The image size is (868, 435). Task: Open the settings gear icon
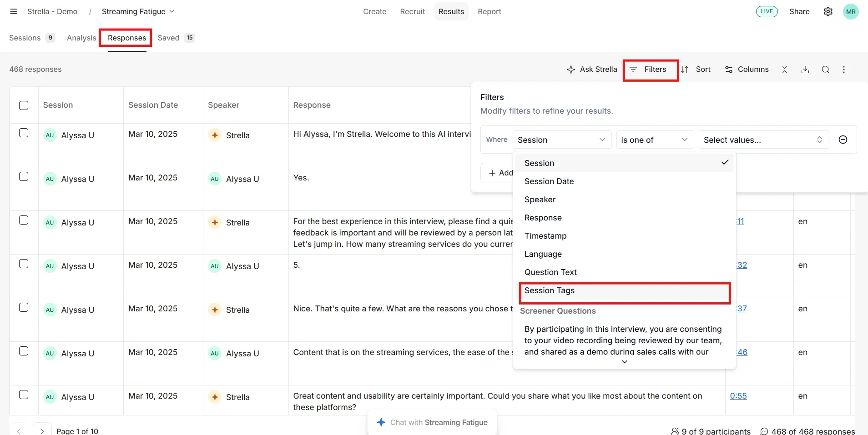click(x=828, y=11)
